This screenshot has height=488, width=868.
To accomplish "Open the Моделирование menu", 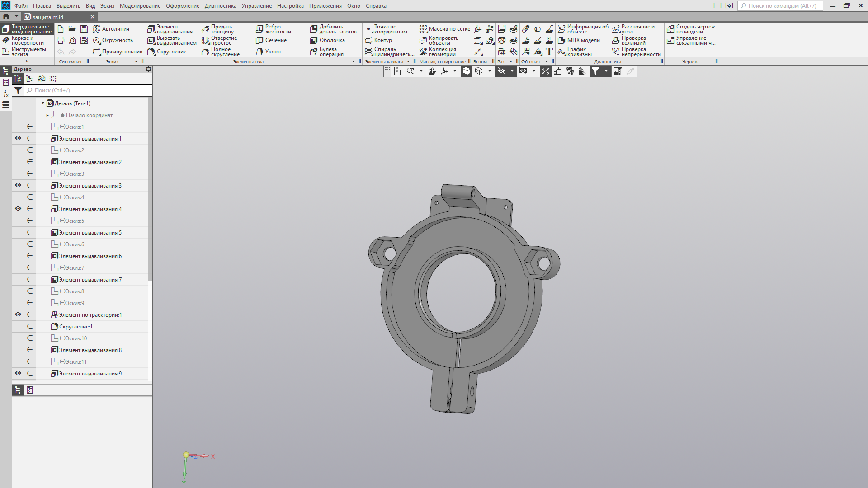I will 140,6.
